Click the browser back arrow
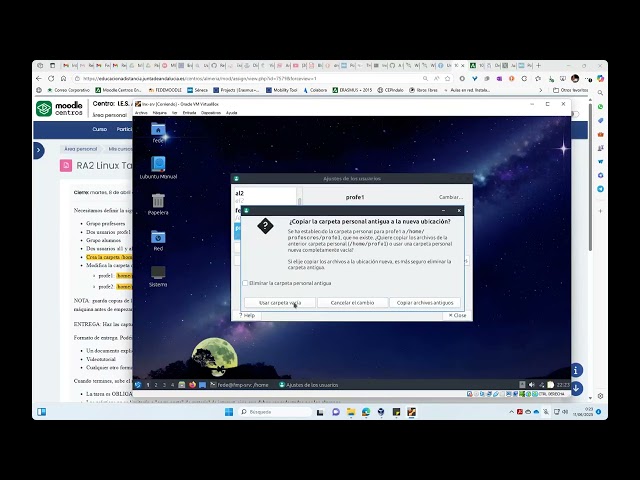 [x=39, y=78]
